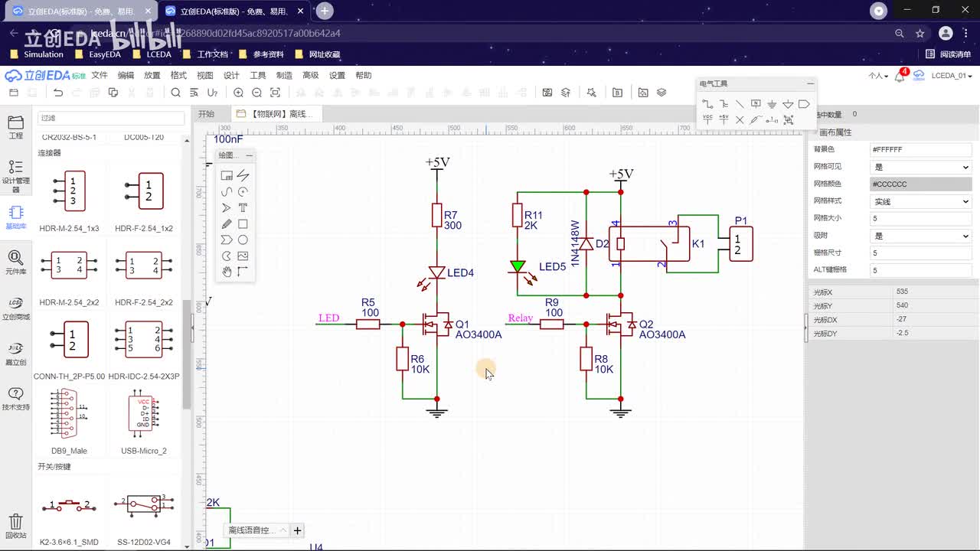Select the Canvas Origin tool
This screenshot has height=551, width=980.
coord(243,272)
